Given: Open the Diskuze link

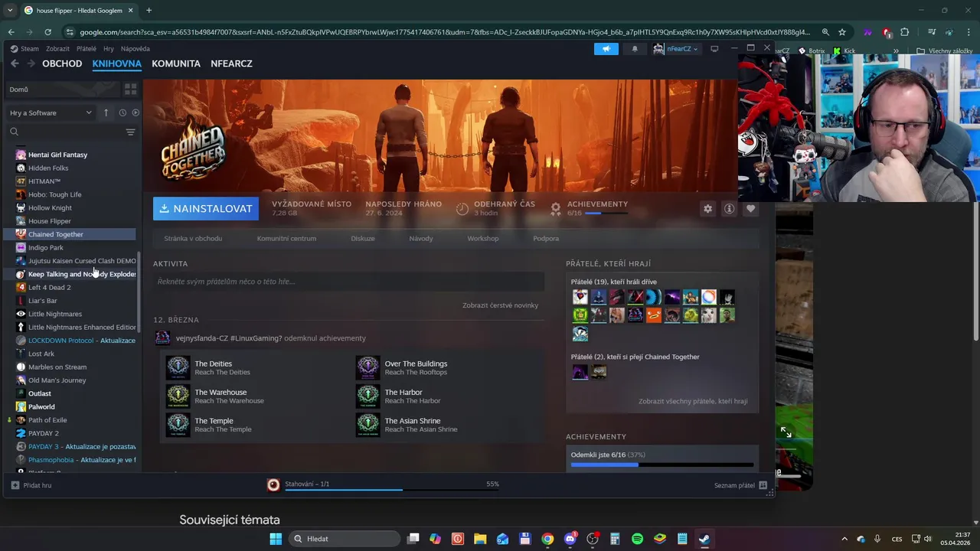Looking at the screenshot, I should coord(363,238).
